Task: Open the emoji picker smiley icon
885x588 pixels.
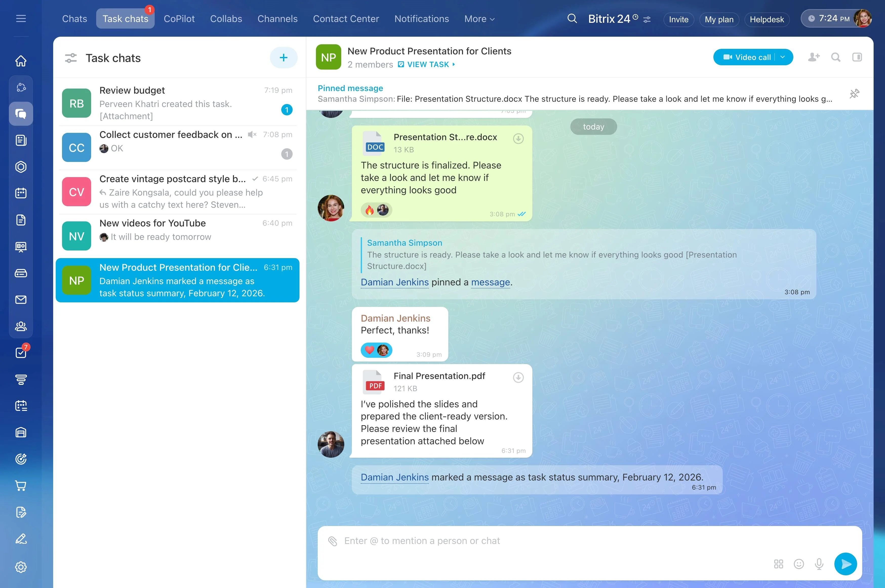Action: coord(799,564)
